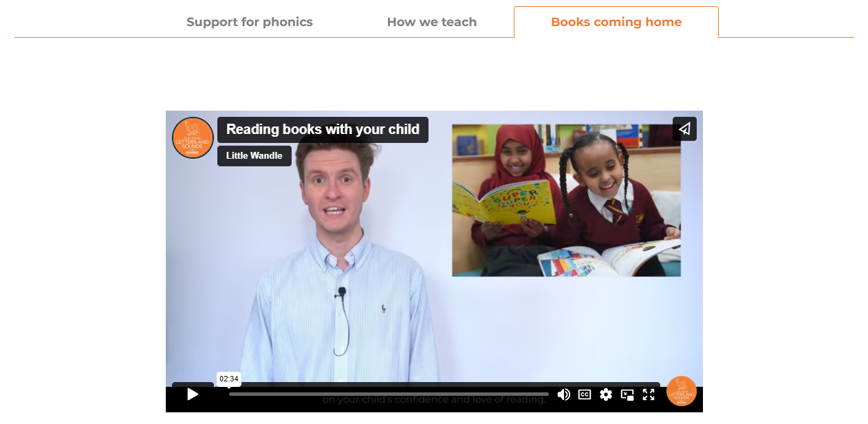This screenshot has height=424, width=868.
Task: Click the orange Letters and Sounds logo in the player bar
Action: (682, 391)
